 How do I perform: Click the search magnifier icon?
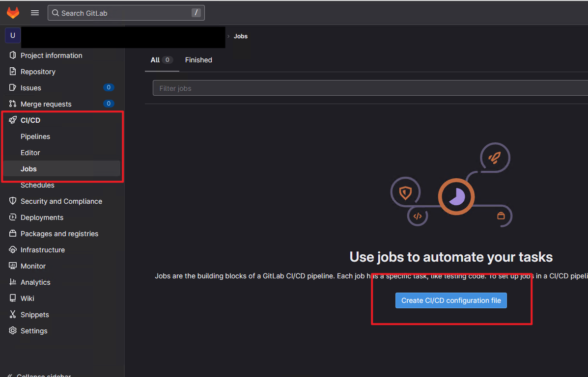[56, 13]
